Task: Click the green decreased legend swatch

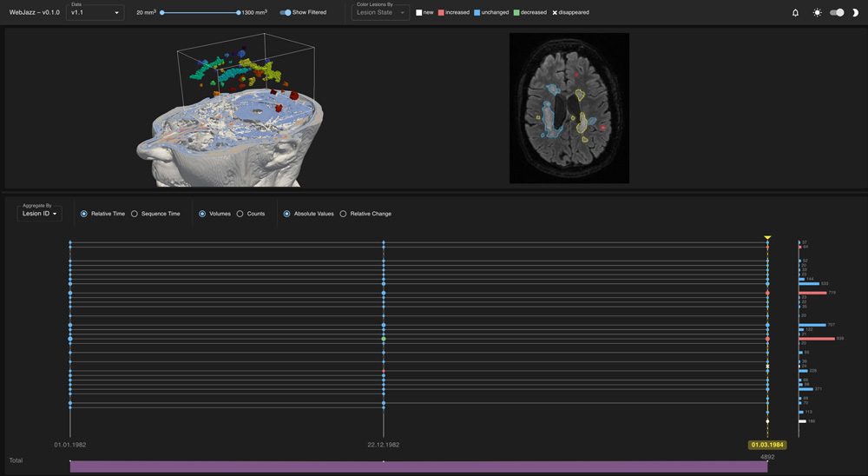Action: click(x=516, y=13)
